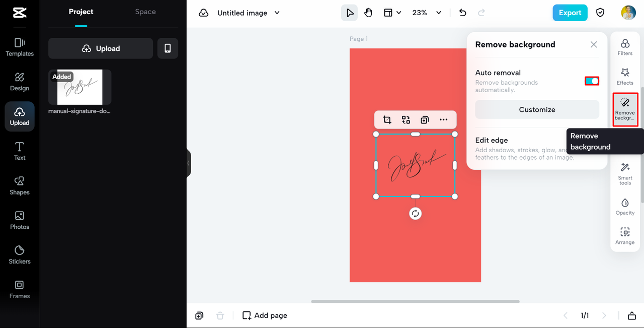This screenshot has height=328, width=644.
Task: Click the 1/1 page indicator
Action: click(585, 315)
